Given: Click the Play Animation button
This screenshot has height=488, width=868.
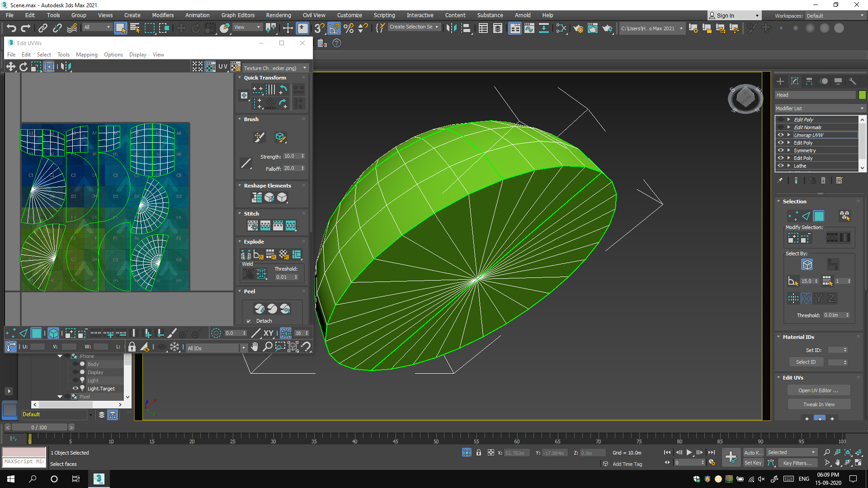Looking at the screenshot, I should (x=689, y=452).
